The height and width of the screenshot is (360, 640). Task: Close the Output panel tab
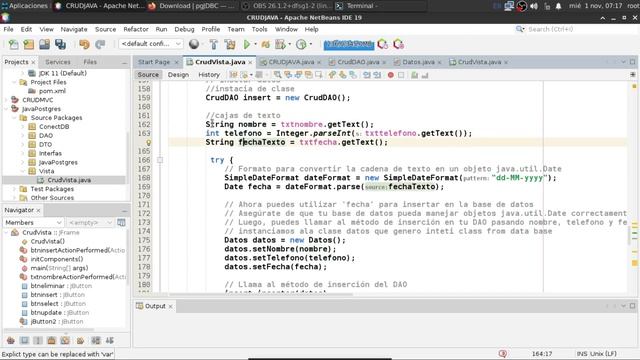tap(170, 307)
